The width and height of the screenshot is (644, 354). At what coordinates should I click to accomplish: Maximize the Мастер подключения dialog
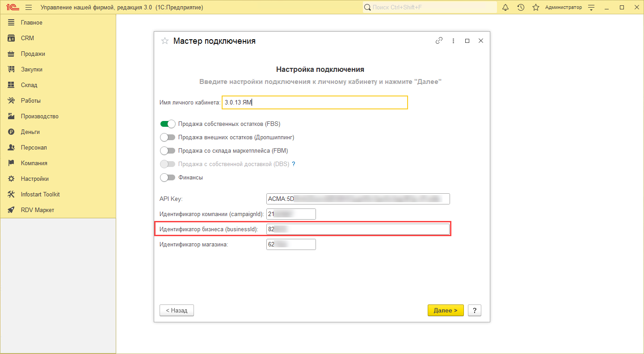(x=467, y=41)
